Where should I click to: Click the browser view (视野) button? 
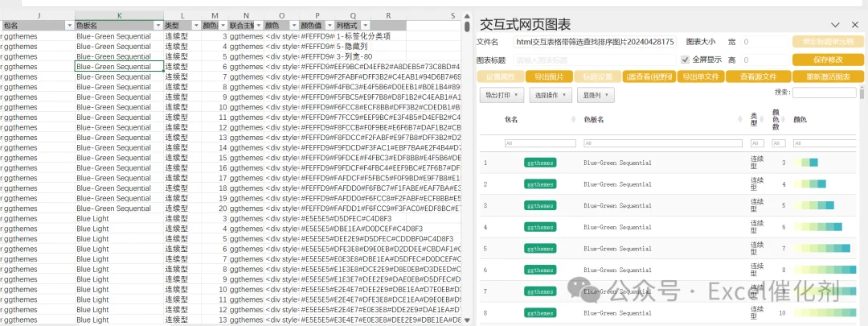click(649, 77)
